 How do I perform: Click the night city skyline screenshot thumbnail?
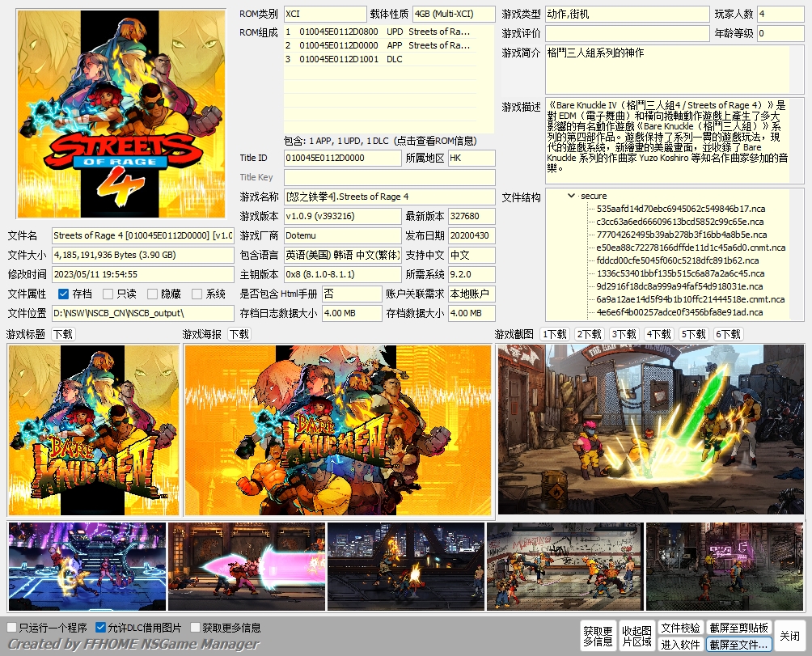tap(406, 566)
